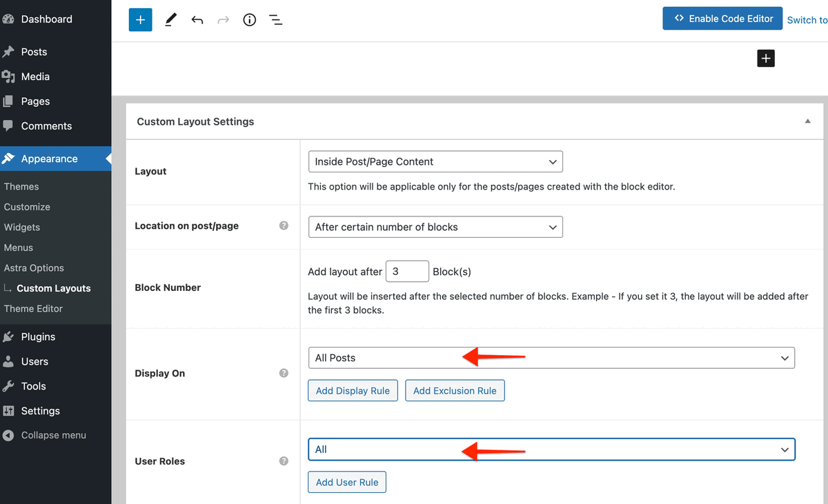
Task: Click the black add block inserter
Action: point(766,58)
